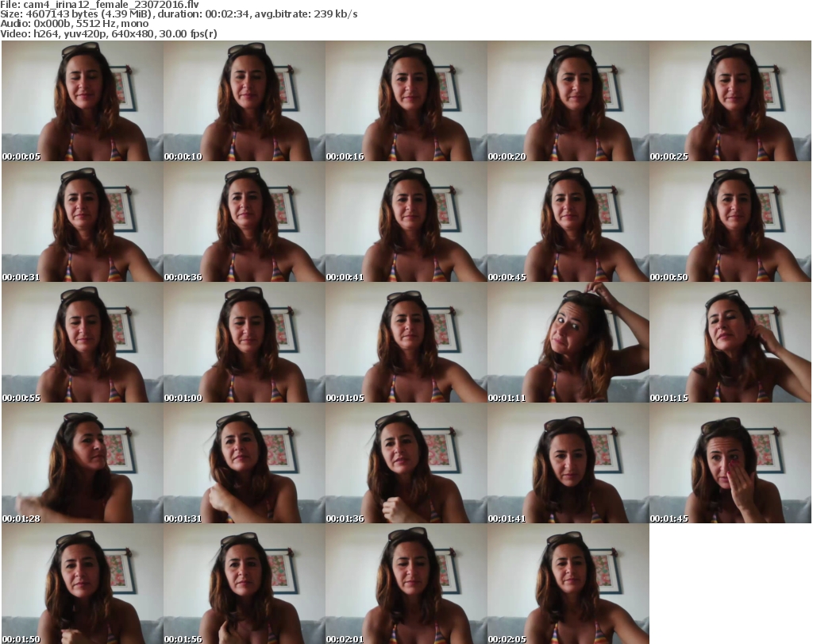The height and width of the screenshot is (644, 813).
Task: Pick the frame at 00:01:00
Action: coord(245,343)
